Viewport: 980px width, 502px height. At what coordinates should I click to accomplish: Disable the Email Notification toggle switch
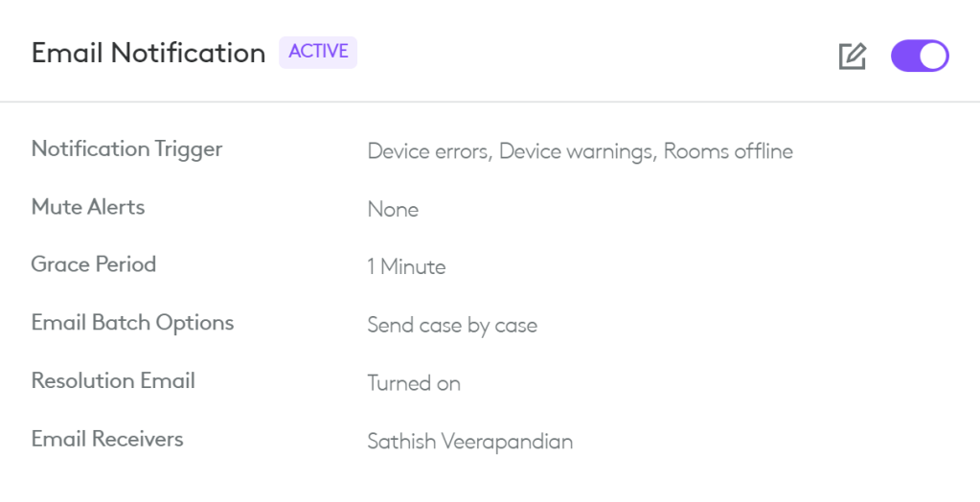(x=920, y=57)
